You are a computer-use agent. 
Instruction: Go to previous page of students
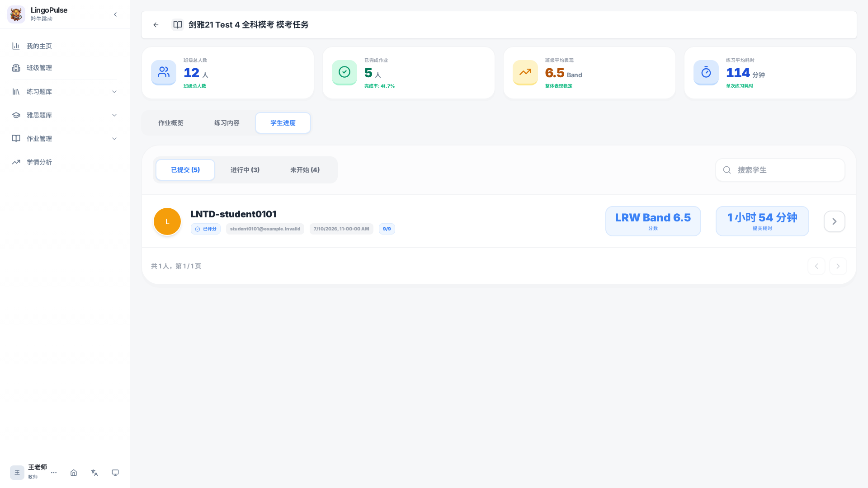pyautogui.click(x=816, y=266)
